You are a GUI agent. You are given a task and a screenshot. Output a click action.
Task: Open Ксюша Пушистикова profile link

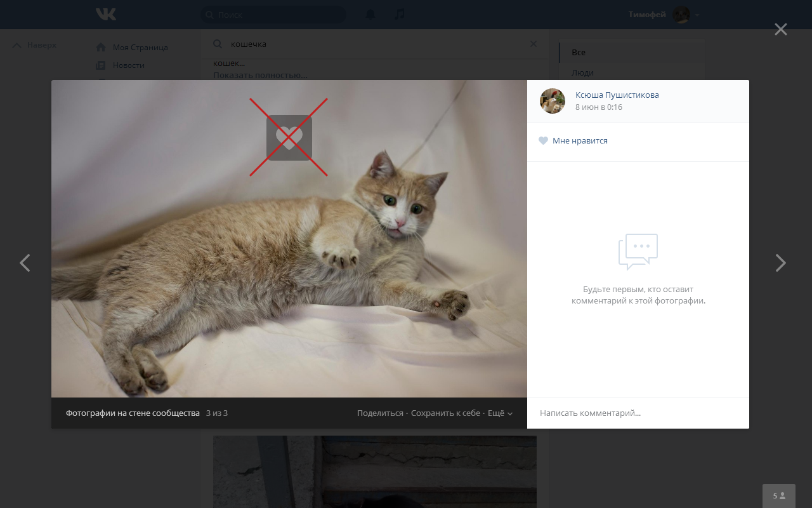[617, 95]
